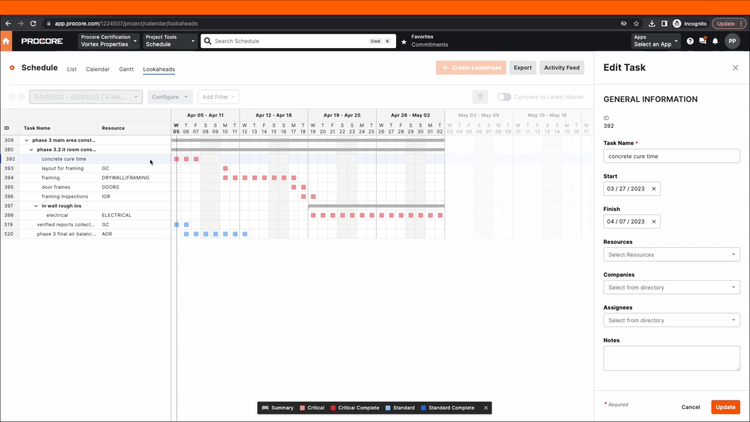Collapse in wall rough ins row
The width and height of the screenshot is (750, 422).
tap(36, 206)
